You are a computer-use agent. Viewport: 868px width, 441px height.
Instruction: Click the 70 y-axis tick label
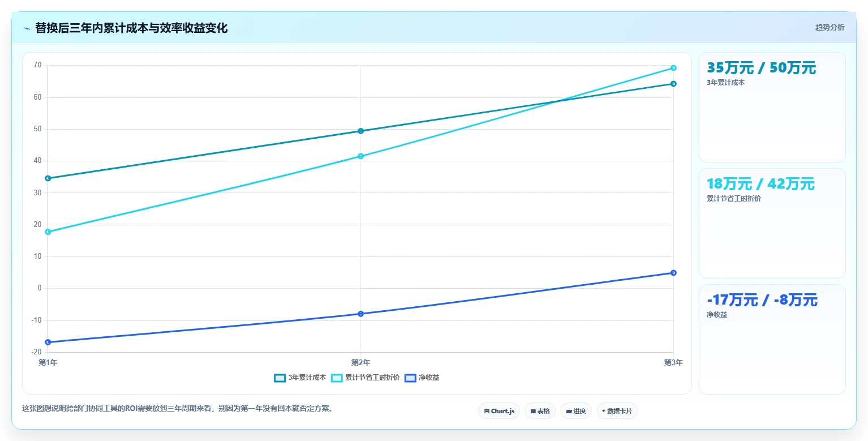point(37,65)
